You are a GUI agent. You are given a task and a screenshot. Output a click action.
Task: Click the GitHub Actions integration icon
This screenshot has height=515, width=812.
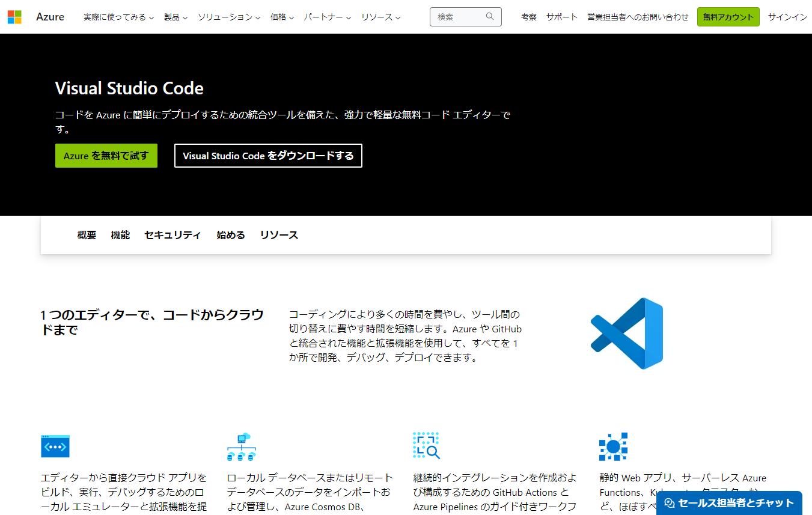(x=426, y=446)
